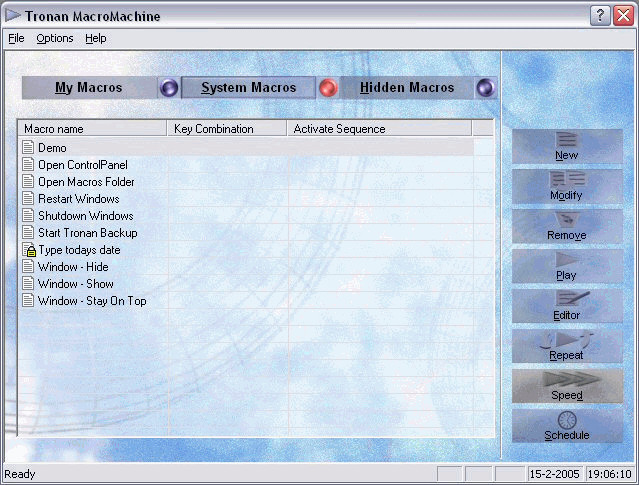This screenshot has width=639, height=485.
Task: Switch to the My Macros tab
Action: pyautogui.click(x=89, y=88)
